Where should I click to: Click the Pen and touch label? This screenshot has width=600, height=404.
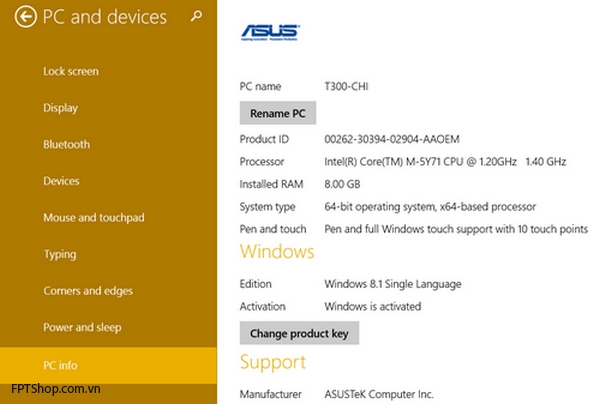[x=273, y=229]
